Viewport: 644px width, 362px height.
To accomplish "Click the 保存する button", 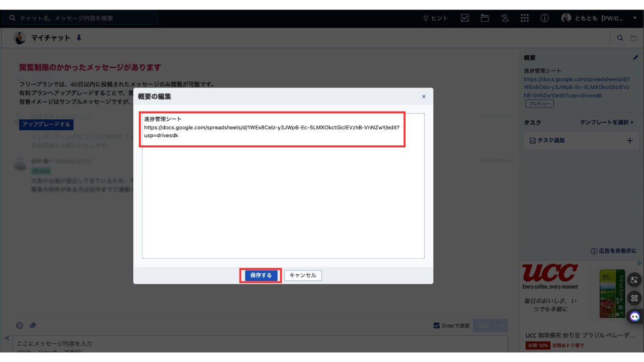I will tap(261, 276).
